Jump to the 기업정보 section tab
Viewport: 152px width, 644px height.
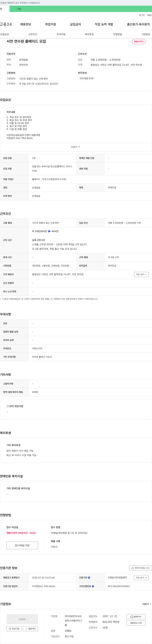146,34
